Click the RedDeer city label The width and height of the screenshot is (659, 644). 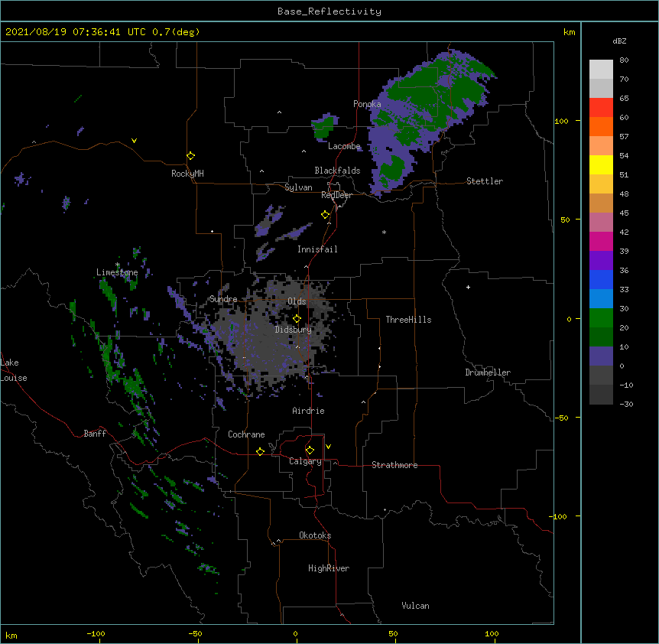(x=336, y=195)
